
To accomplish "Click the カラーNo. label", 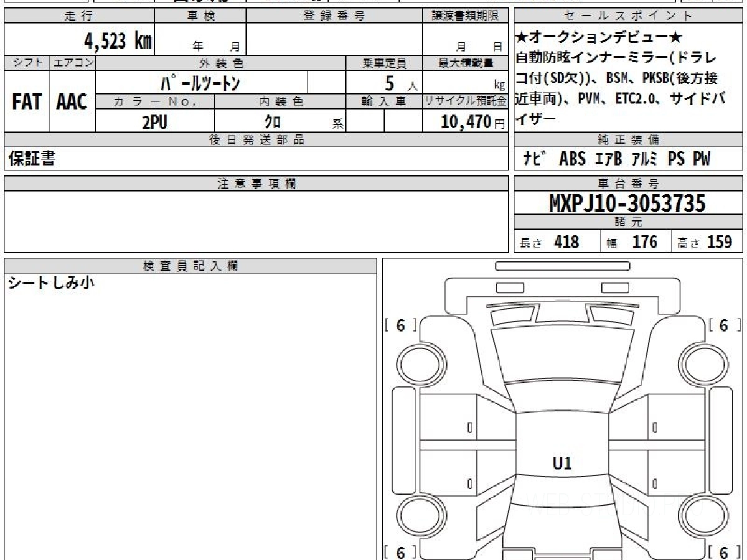I will pos(155,101).
